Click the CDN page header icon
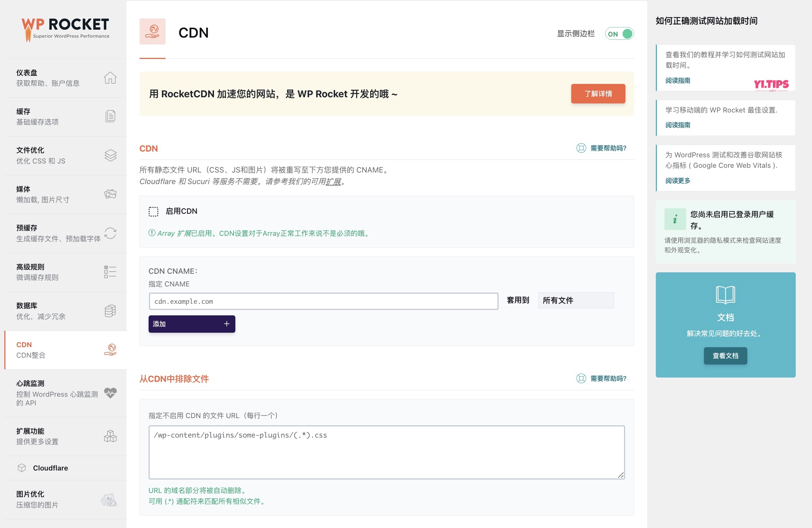Viewport: 812px width, 528px height. coord(153,31)
